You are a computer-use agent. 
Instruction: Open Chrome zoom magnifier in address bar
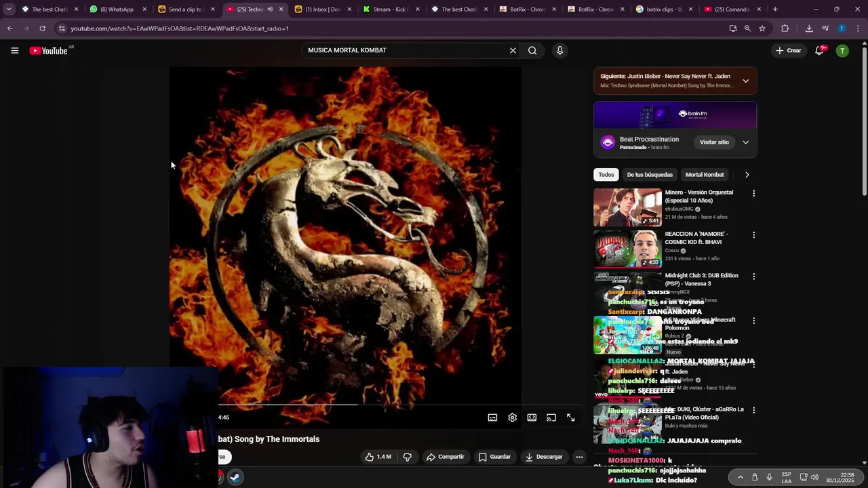[747, 28]
